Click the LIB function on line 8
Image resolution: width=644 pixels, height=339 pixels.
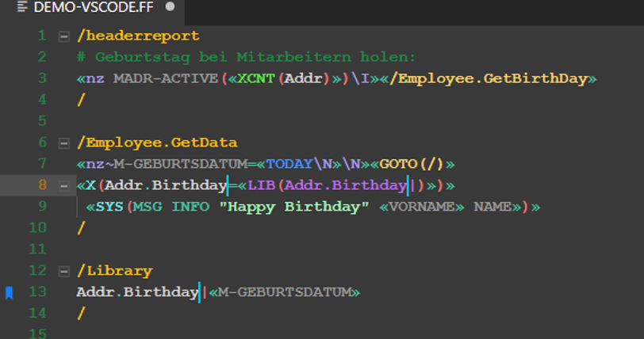pyautogui.click(x=261, y=185)
